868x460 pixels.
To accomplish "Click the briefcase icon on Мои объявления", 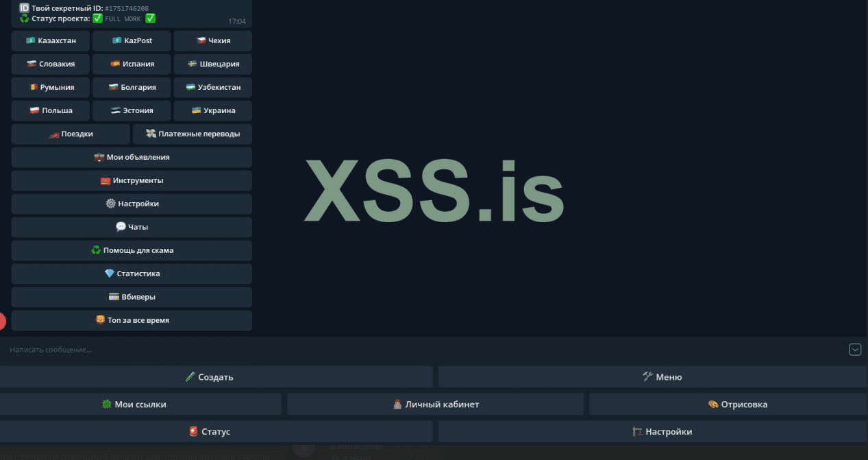I will pos(99,157).
